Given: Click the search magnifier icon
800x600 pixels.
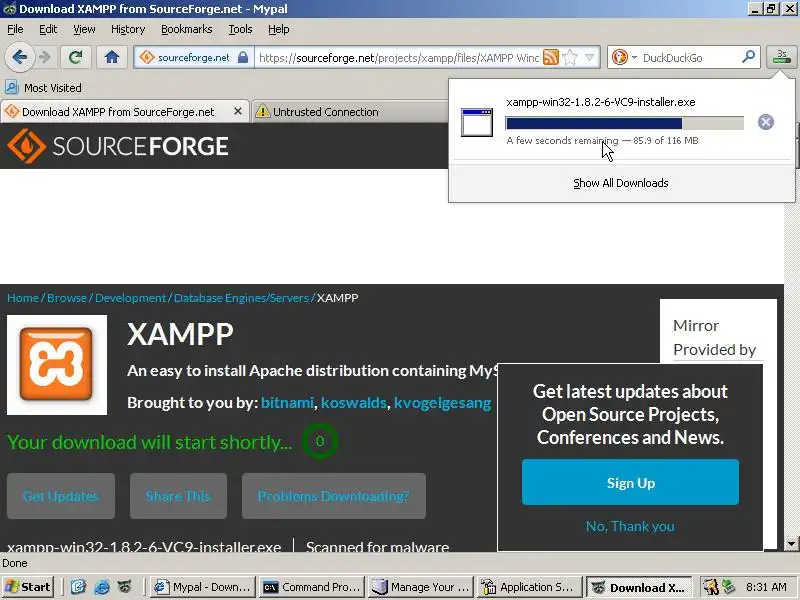Looking at the screenshot, I should click(x=748, y=57).
